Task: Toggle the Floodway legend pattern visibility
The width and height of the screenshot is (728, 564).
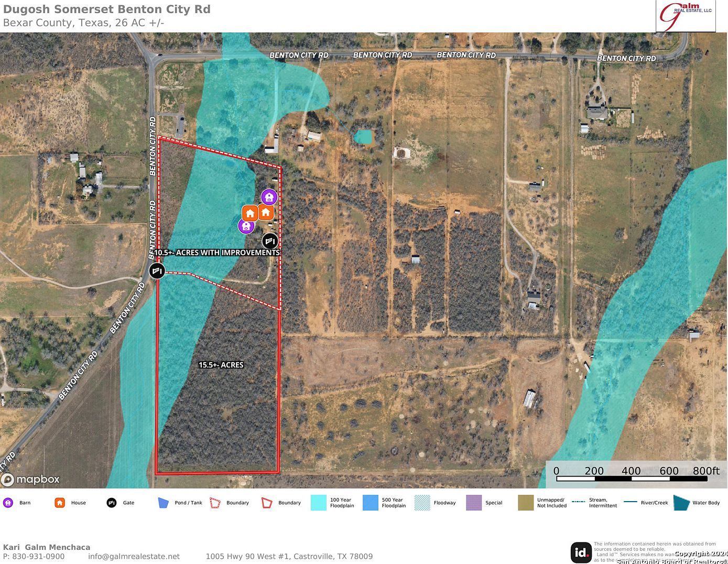Action: click(x=421, y=502)
